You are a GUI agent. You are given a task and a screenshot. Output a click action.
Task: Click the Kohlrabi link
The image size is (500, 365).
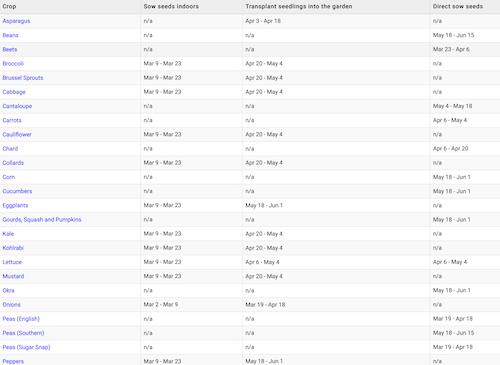pos(13,248)
